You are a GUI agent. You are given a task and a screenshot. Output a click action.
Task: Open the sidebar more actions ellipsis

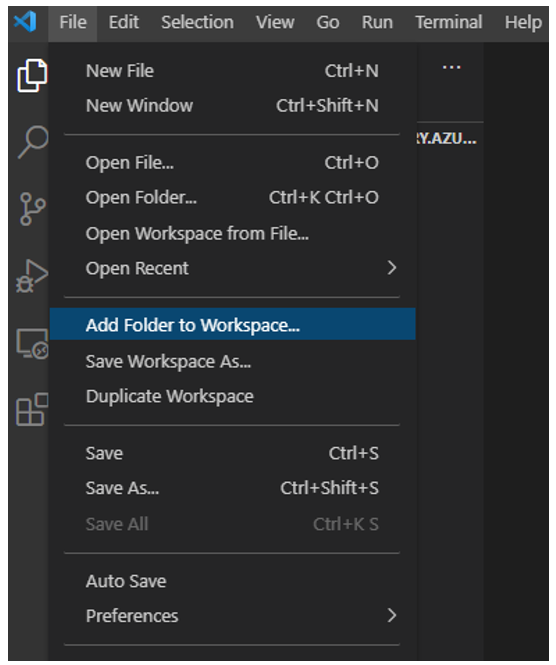click(x=451, y=67)
